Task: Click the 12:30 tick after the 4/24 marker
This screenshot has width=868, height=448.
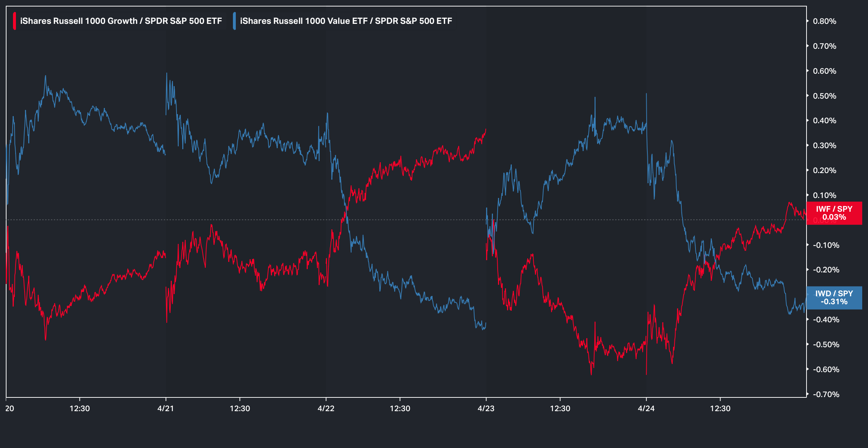Action: (x=720, y=409)
